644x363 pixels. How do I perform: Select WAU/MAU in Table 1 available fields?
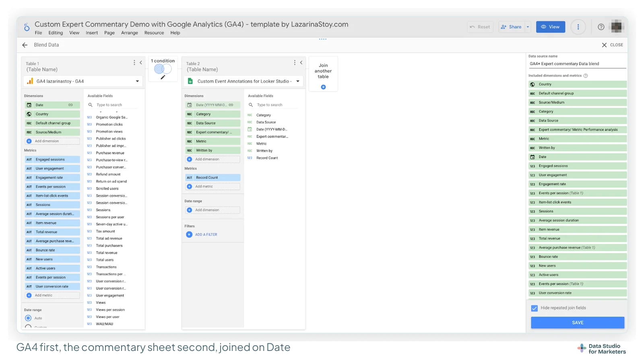pyautogui.click(x=105, y=324)
